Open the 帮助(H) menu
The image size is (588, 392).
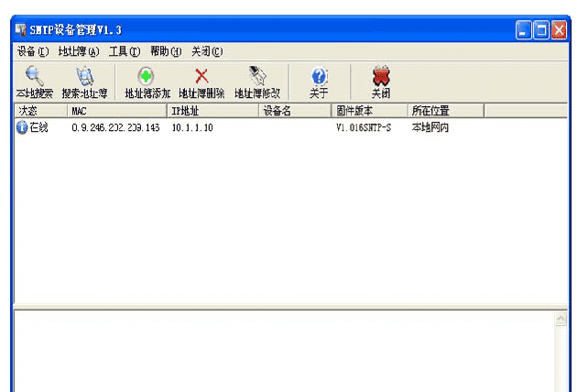pyautogui.click(x=166, y=51)
